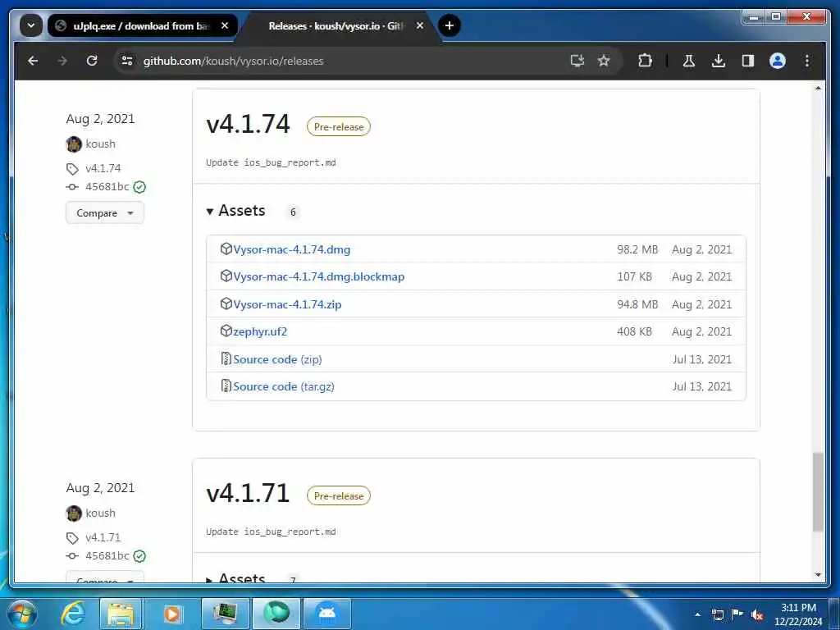The width and height of the screenshot is (840, 630).
Task: Switch to the uJplq.exe download tab
Action: [141, 25]
